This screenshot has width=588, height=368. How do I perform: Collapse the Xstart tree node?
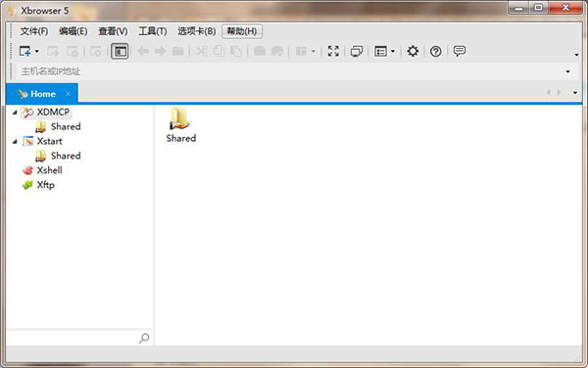(15, 141)
